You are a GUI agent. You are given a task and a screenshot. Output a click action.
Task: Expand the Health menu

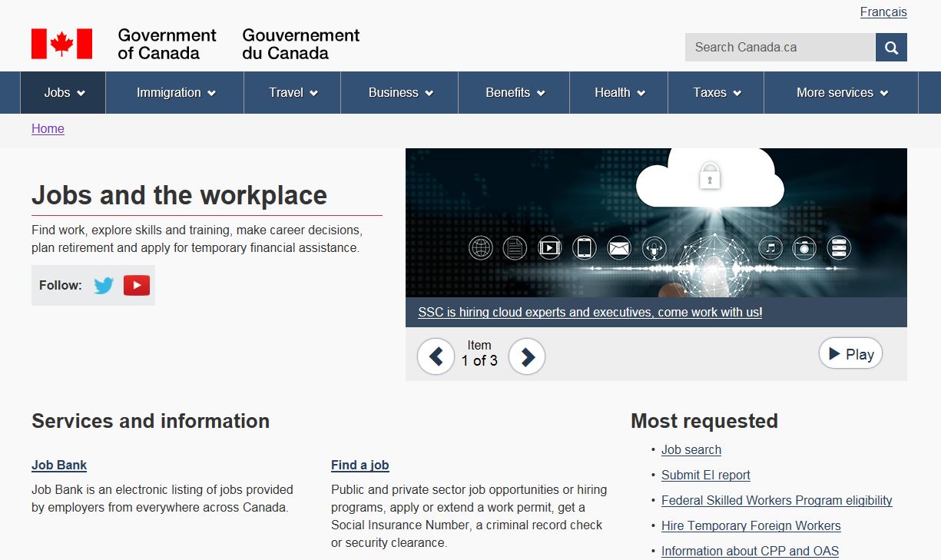(619, 92)
